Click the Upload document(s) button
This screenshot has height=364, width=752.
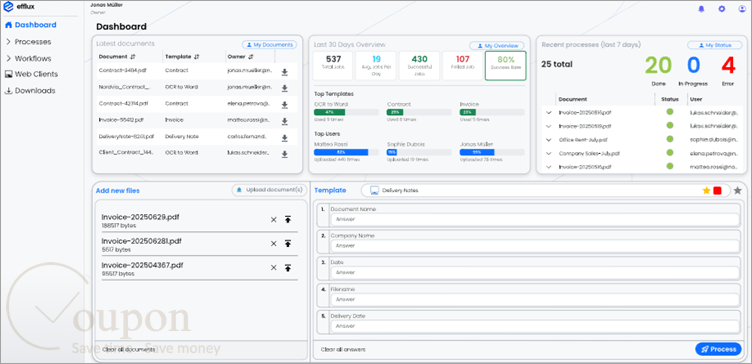(270, 190)
